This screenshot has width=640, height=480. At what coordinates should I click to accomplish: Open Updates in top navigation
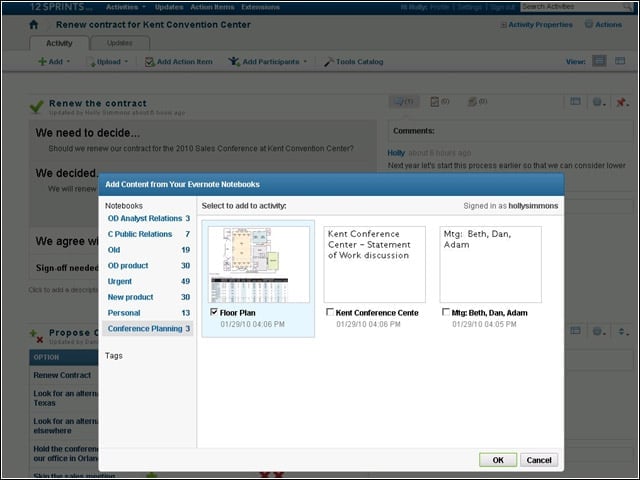pyautogui.click(x=169, y=7)
